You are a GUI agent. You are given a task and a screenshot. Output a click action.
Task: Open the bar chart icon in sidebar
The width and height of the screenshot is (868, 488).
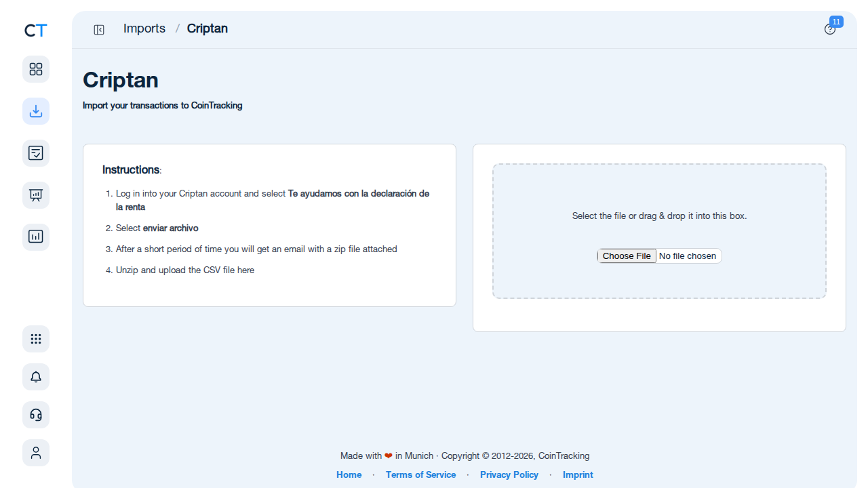pos(36,237)
